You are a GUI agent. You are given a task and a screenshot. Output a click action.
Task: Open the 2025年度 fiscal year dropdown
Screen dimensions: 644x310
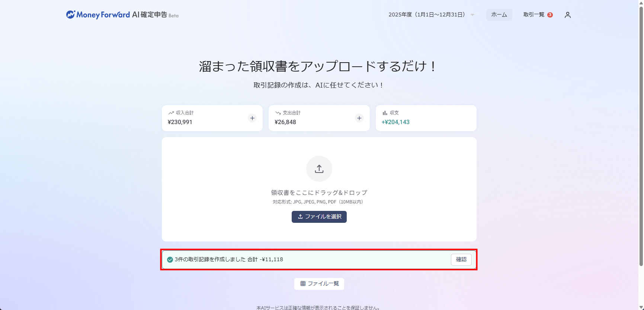pos(427,15)
